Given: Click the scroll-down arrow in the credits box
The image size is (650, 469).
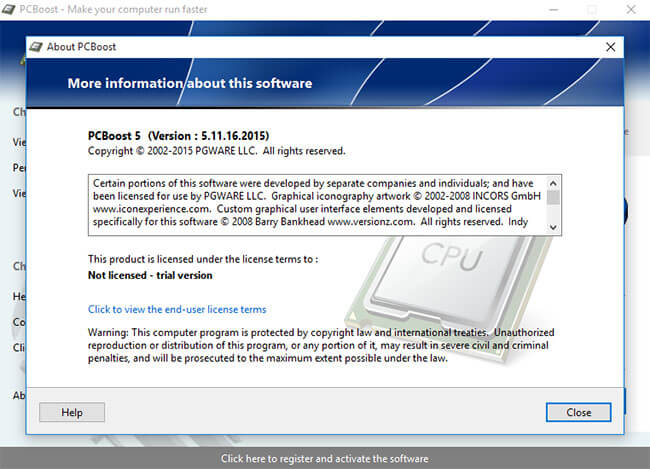Looking at the screenshot, I should [x=553, y=227].
